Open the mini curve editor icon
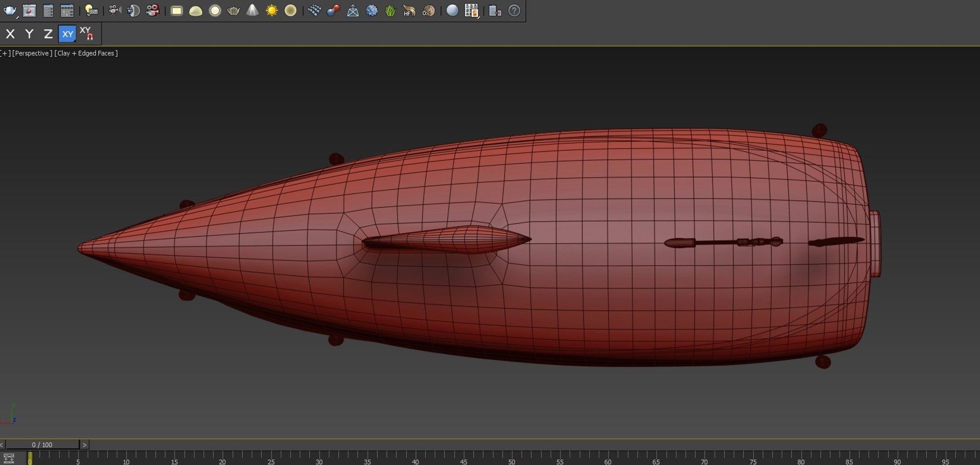 click(9, 458)
